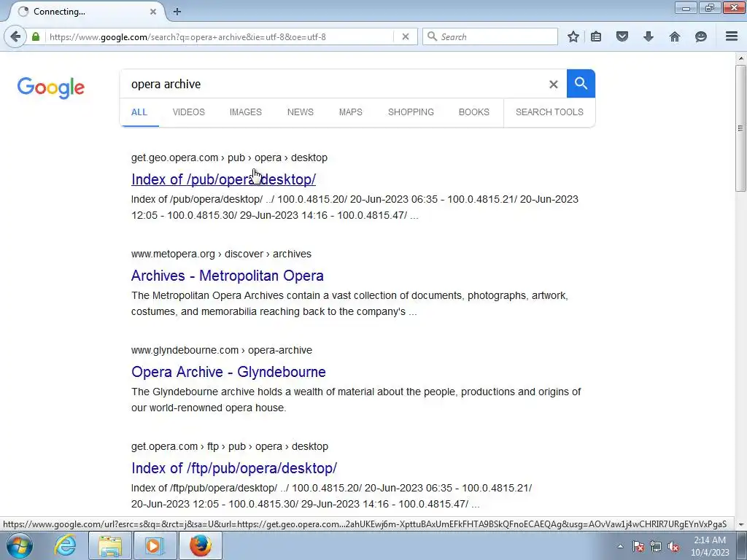Image resolution: width=747 pixels, height=560 pixels.
Task: Click the network tray icon
Action: 656,546
